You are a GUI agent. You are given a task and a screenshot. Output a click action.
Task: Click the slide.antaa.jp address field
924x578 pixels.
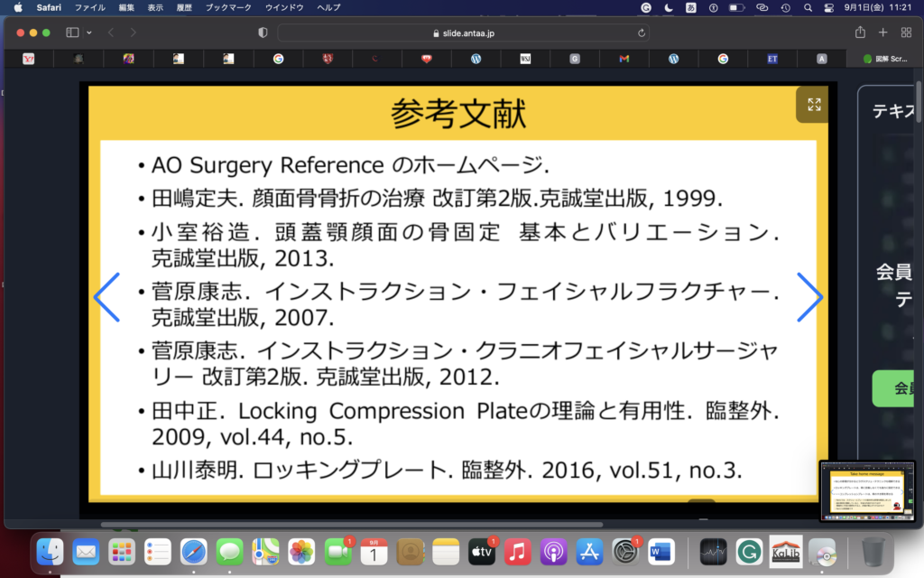[x=460, y=33]
